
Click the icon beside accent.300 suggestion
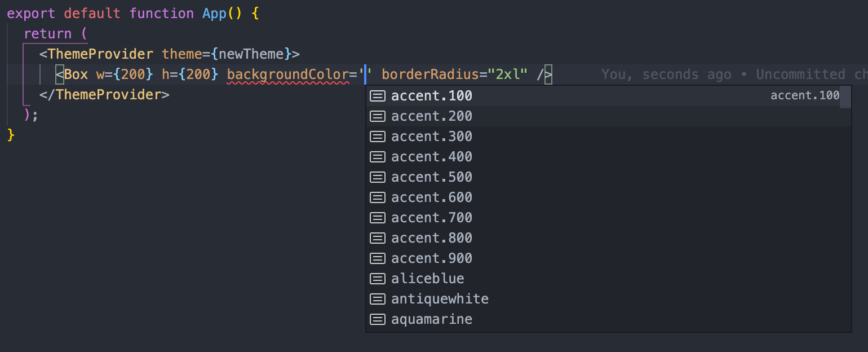(377, 137)
